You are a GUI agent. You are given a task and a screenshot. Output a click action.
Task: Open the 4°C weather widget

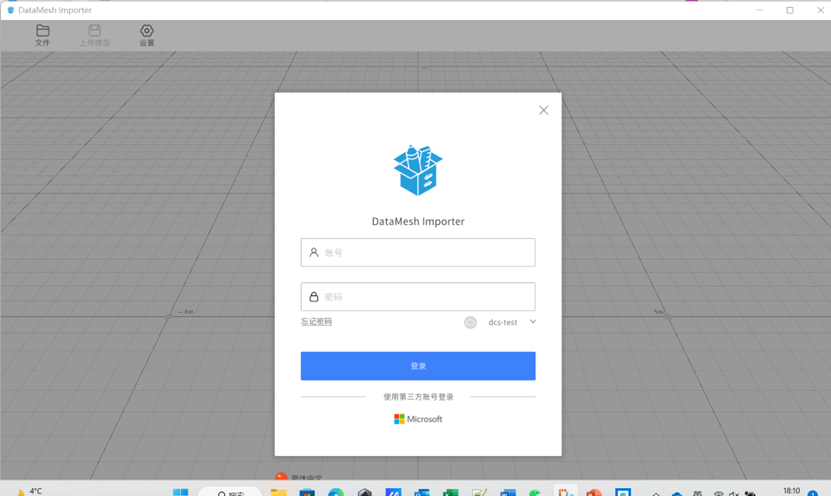click(x=28, y=491)
